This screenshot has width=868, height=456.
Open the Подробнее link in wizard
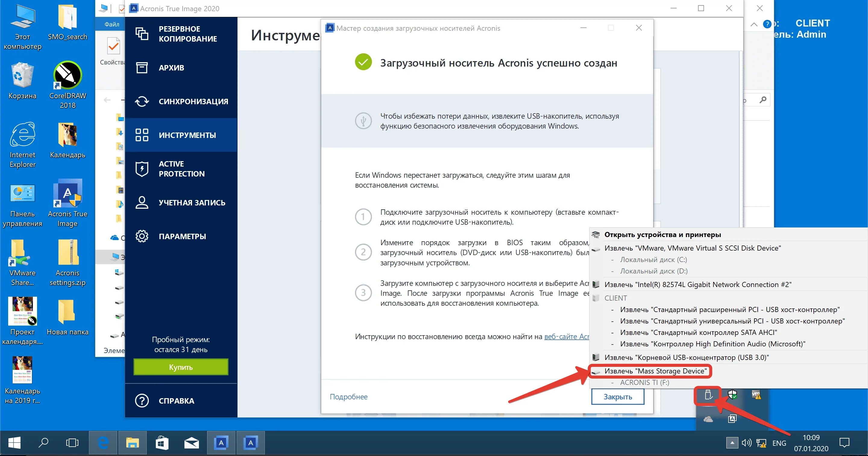348,396
